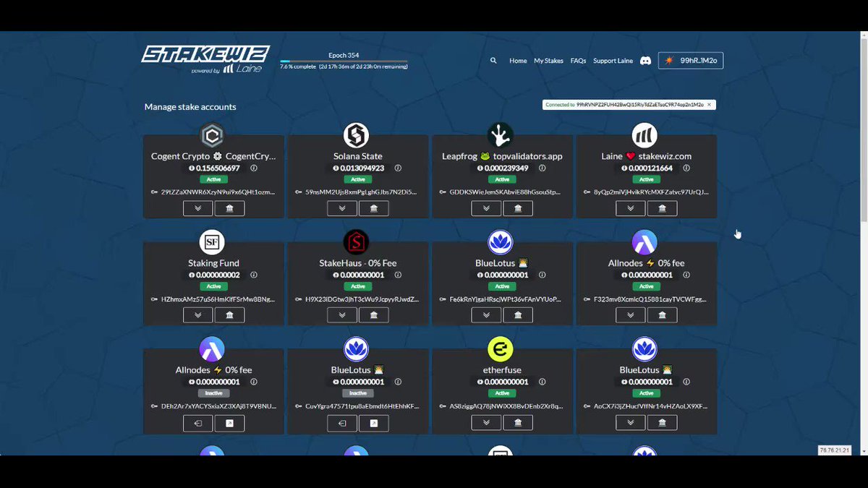Expand double-chevron on BlueLotus Fe6kRnY card
This screenshot has height=488, width=868.
pyautogui.click(x=486, y=315)
